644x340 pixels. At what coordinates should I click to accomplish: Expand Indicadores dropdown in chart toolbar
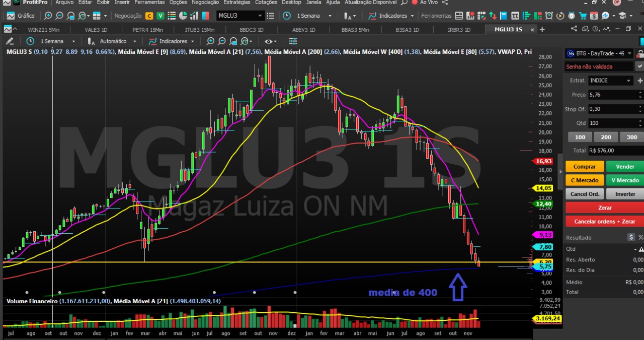pos(192,41)
